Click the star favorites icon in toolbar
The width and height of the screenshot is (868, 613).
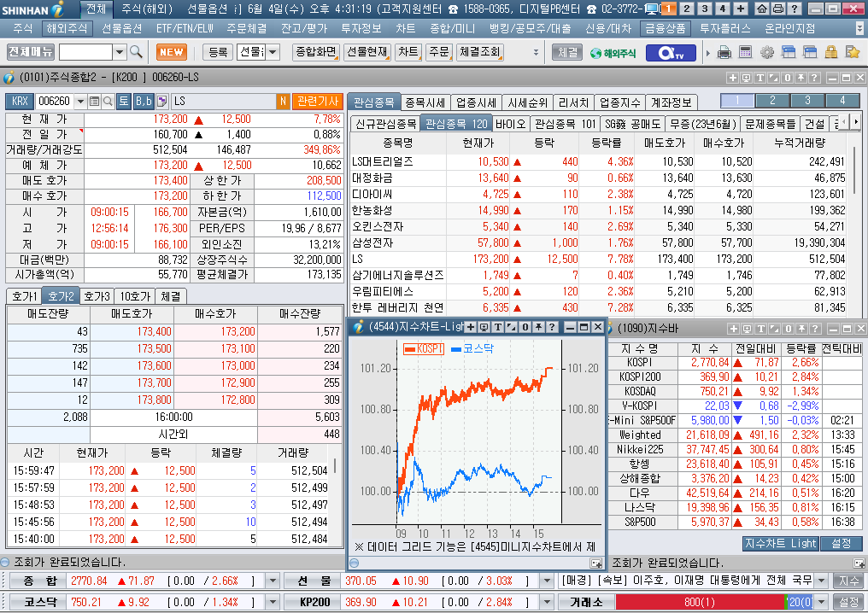click(x=853, y=53)
